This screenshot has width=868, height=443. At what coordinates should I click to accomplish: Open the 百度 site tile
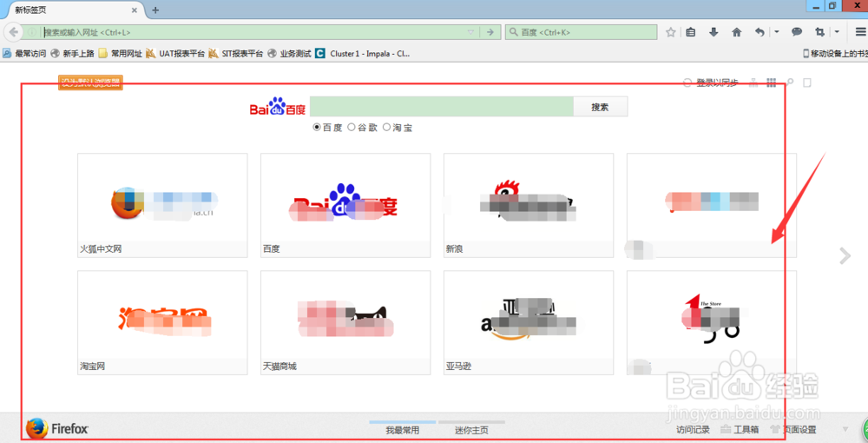pos(345,206)
